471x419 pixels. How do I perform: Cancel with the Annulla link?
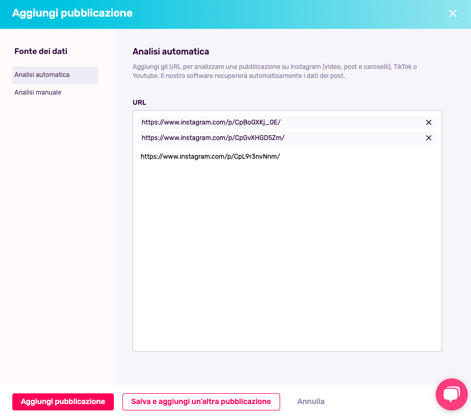click(311, 402)
